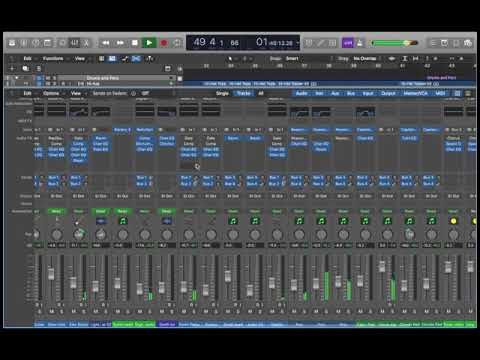This screenshot has width=480, height=360.
Task: Click the wide channel strips icon in mixer
Action: tap(468, 93)
